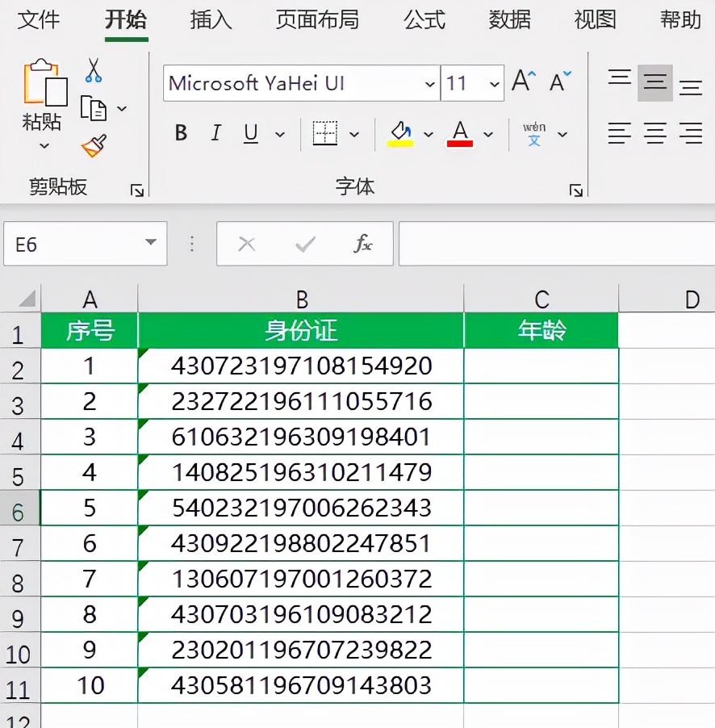Decrease font size with smaller A
This screenshot has height=728, width=715.
(559, 82)
